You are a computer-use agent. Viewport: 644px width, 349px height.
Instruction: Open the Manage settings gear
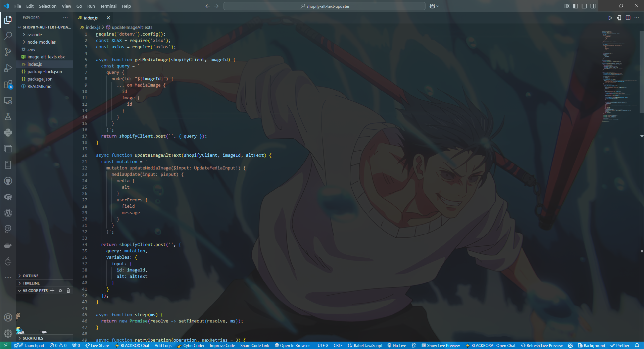[x=8, y=333]
